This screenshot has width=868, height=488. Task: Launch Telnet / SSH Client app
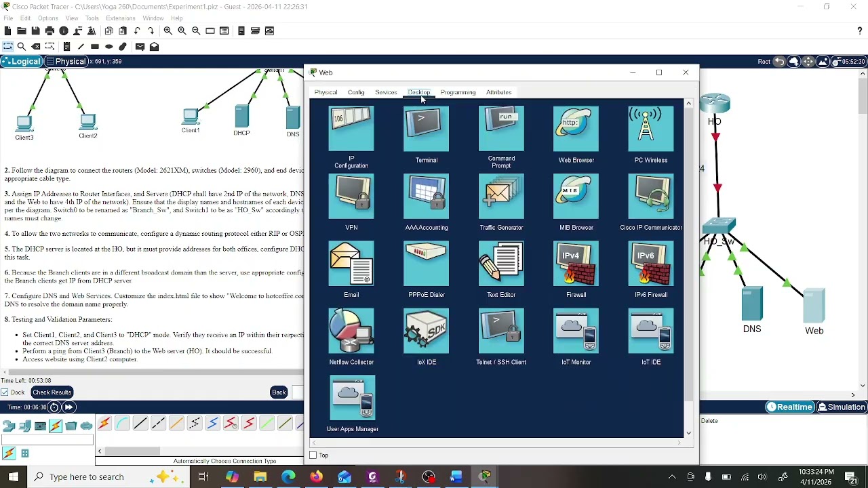501,331
